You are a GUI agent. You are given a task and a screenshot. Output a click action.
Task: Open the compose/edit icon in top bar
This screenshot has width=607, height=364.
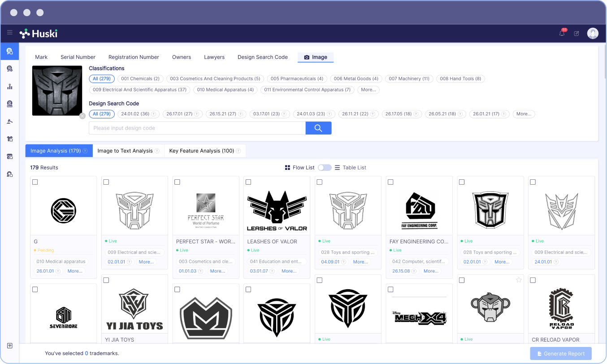click(x=577, y=33)
